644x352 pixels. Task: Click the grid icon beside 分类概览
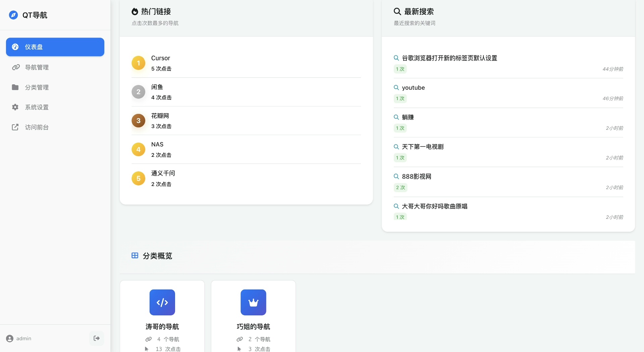135,256
